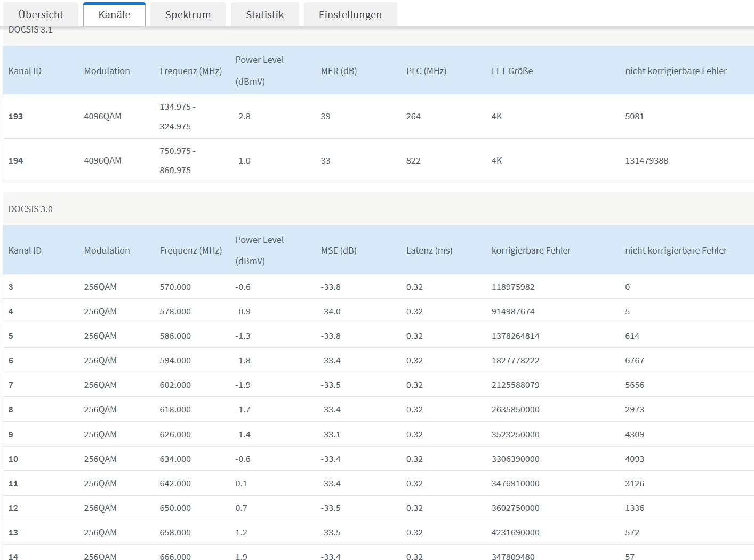Click the Latenz (ms) column header

(x=429, y=250)
